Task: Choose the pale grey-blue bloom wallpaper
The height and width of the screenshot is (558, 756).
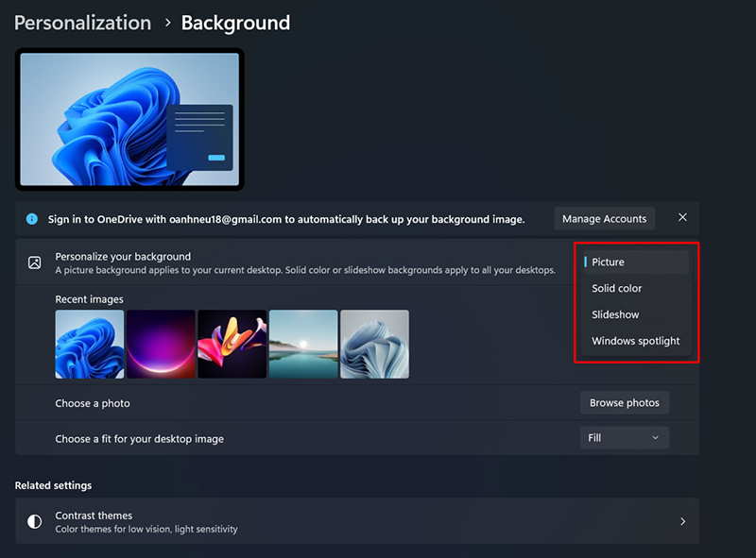Action: [x=374, y=344]
